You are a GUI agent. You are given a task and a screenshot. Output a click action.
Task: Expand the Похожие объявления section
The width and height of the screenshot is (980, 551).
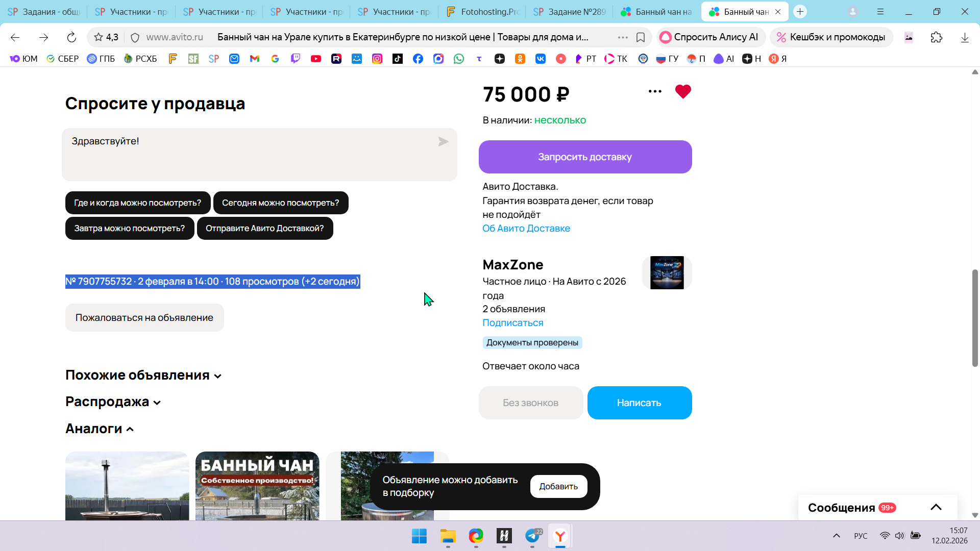pyautogui.click(x=143, y=375)
